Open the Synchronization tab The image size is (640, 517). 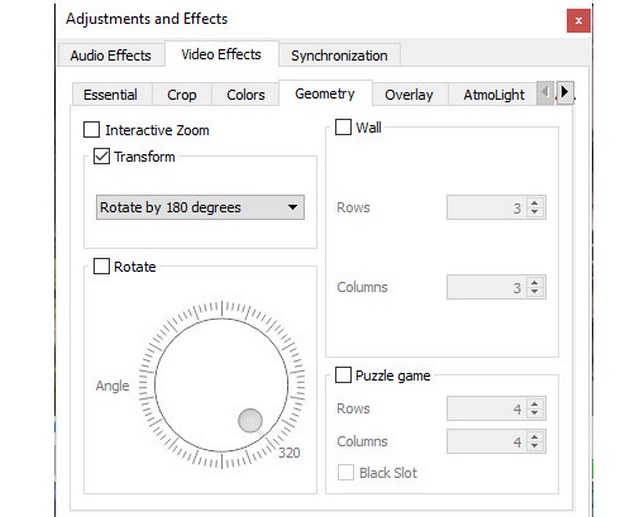339,55
